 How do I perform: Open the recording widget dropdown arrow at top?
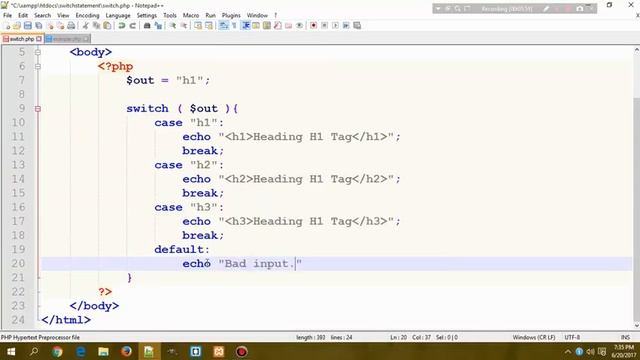[438, 9]
